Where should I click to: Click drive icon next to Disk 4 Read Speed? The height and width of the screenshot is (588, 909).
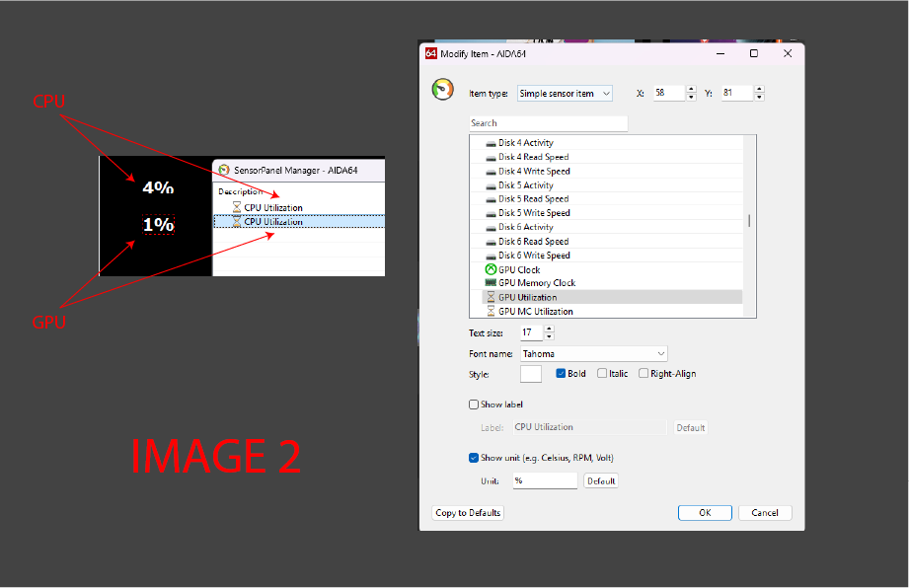[x=492, y=157]
